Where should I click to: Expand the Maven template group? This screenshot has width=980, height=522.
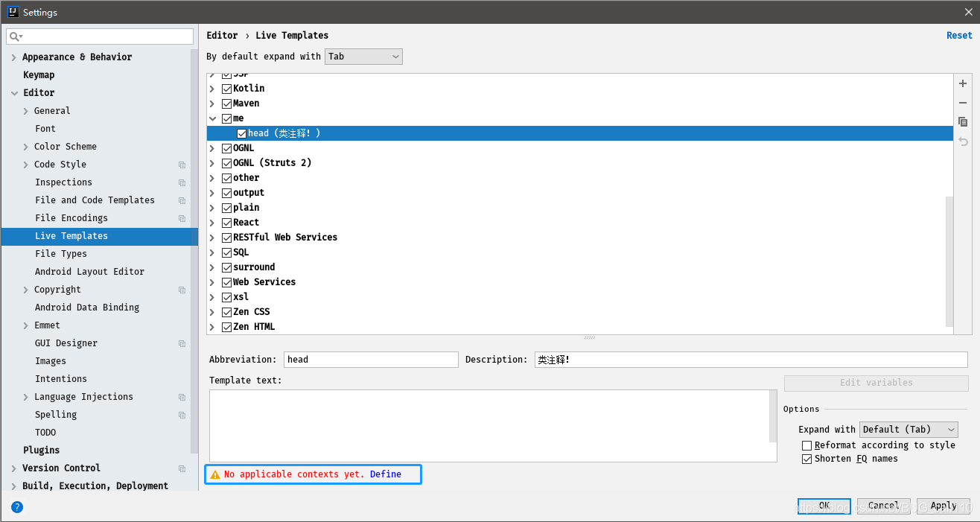coord(212,103)
